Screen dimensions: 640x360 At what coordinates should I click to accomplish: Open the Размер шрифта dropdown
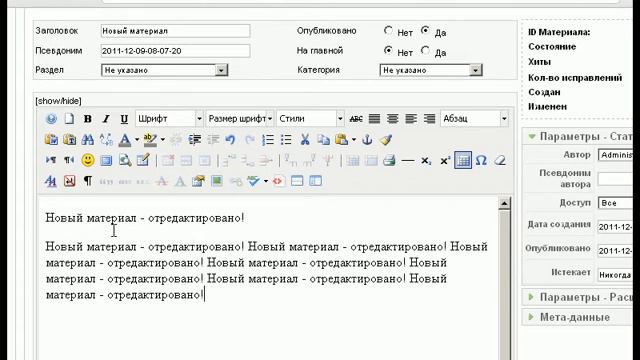pyautogui.click(x=240, y=119)
